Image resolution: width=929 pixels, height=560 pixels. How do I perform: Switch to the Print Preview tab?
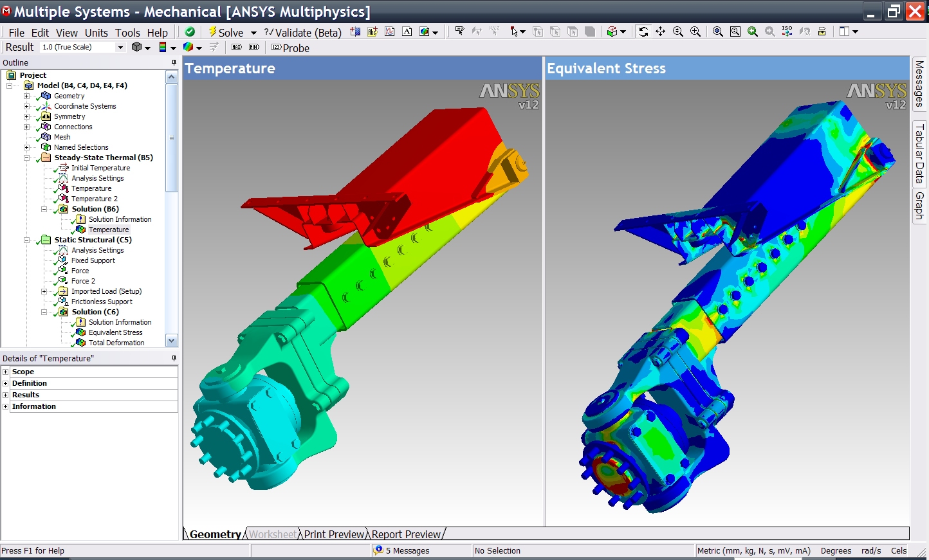tap(334, 534)
